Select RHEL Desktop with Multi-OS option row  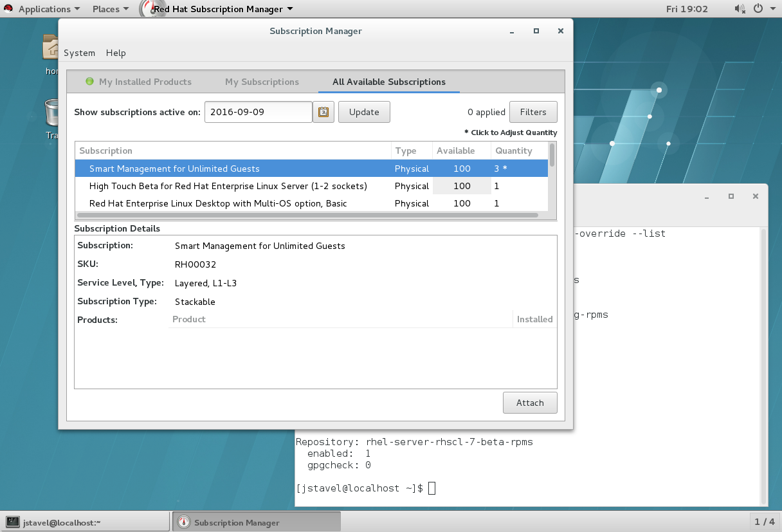(x=311, y=203)
